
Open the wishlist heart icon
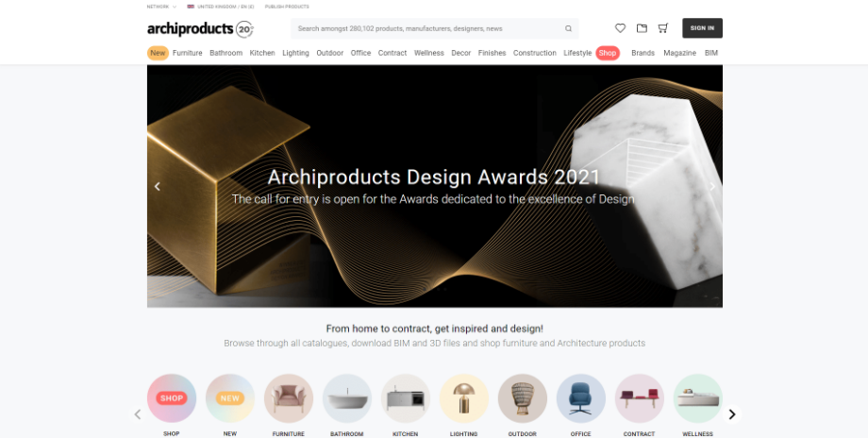(x=620, y=28)
